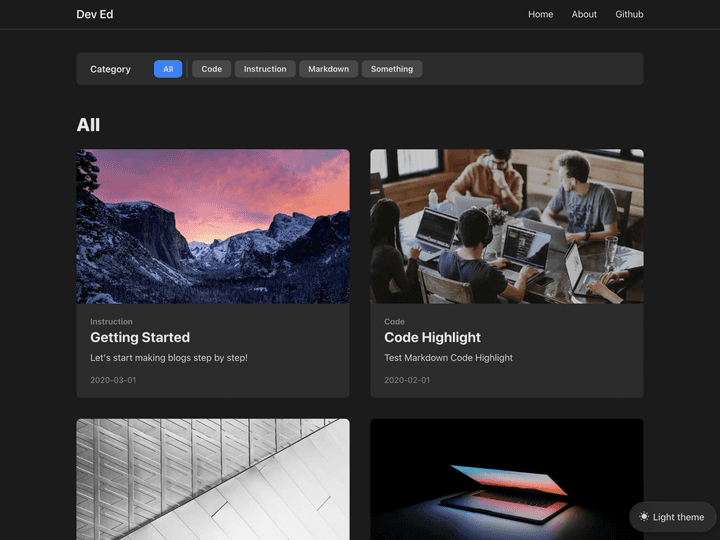Click the Test Markdown Code Highlight description
The width and height of the screenshot is (720, 540).
coord(448,358)
